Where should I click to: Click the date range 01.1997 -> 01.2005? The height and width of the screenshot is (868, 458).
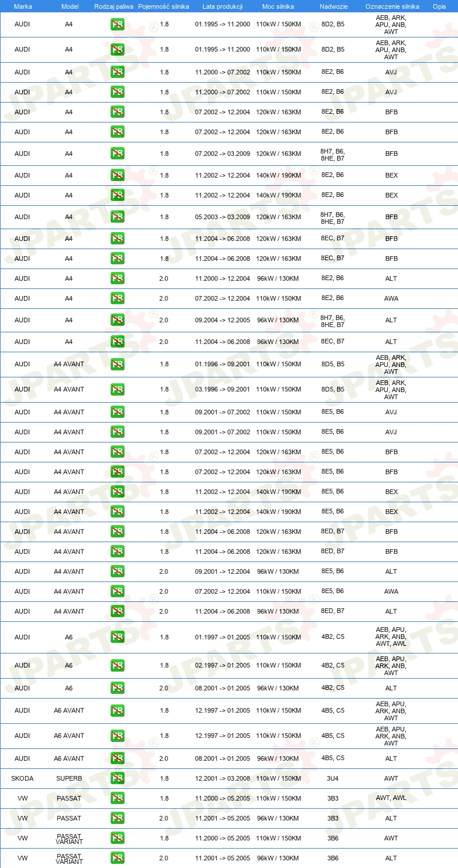pyautogui.click(x=223, y=637)
